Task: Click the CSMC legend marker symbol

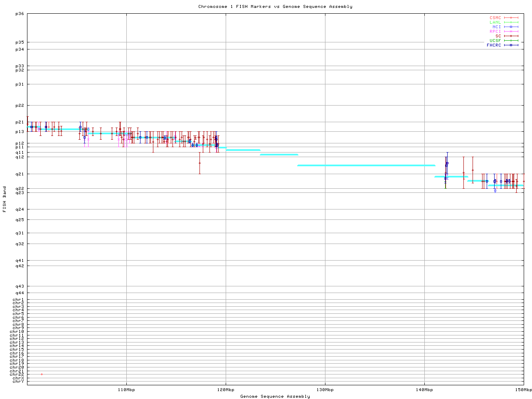Action: 511,18
